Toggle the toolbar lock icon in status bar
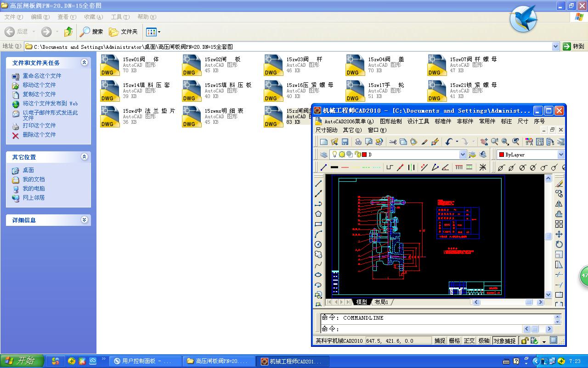 pyautogui.click(x=524, y=341)
